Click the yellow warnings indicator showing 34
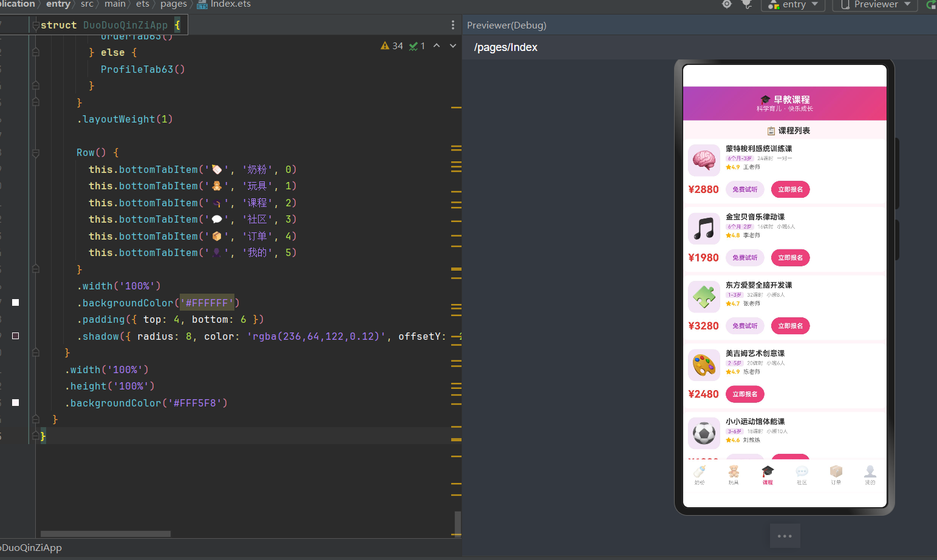The width and height of the screenshot is (937, 560). pos(392,46)
